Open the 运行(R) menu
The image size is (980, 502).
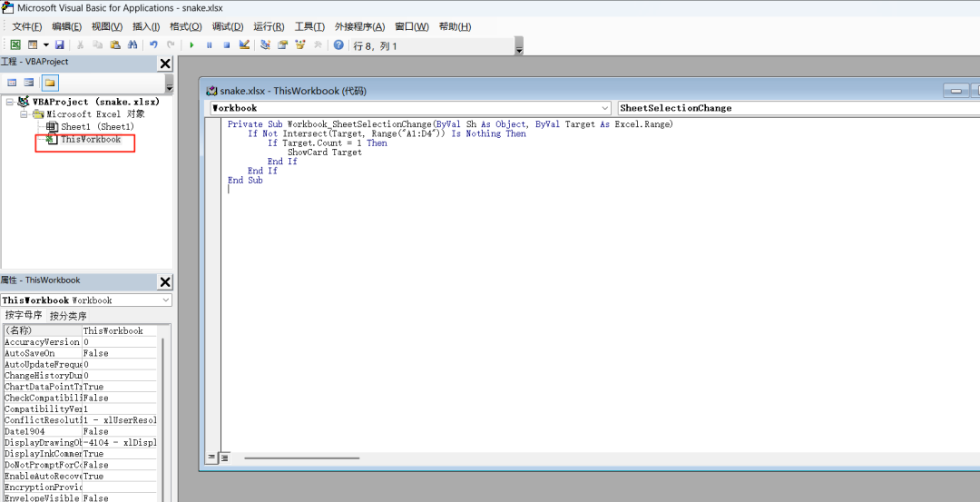(269, 26)
